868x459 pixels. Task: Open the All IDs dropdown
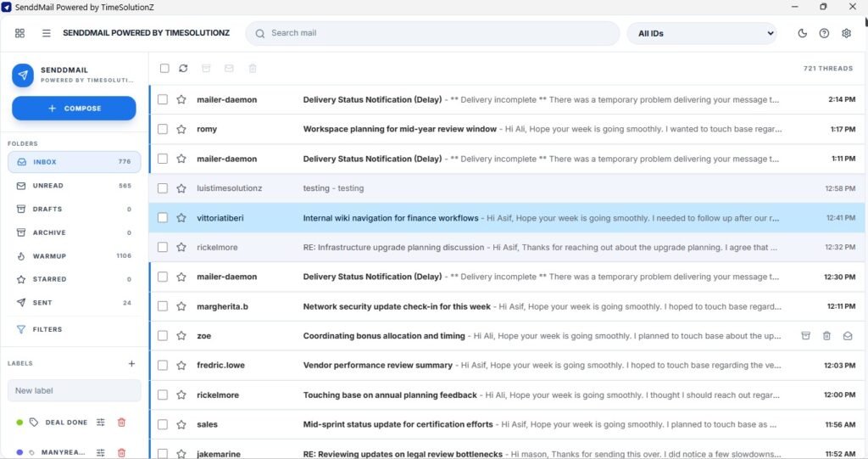pos(702,33)
